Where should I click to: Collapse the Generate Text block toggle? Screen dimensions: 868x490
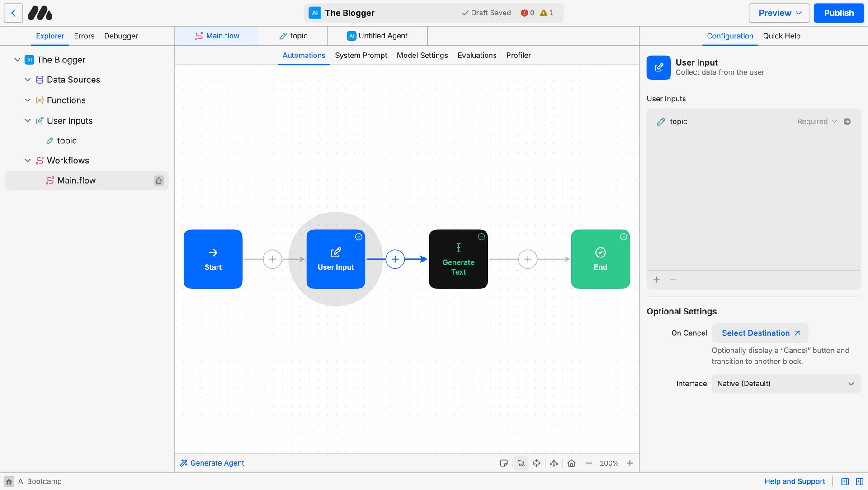click(x=481, y=237)
